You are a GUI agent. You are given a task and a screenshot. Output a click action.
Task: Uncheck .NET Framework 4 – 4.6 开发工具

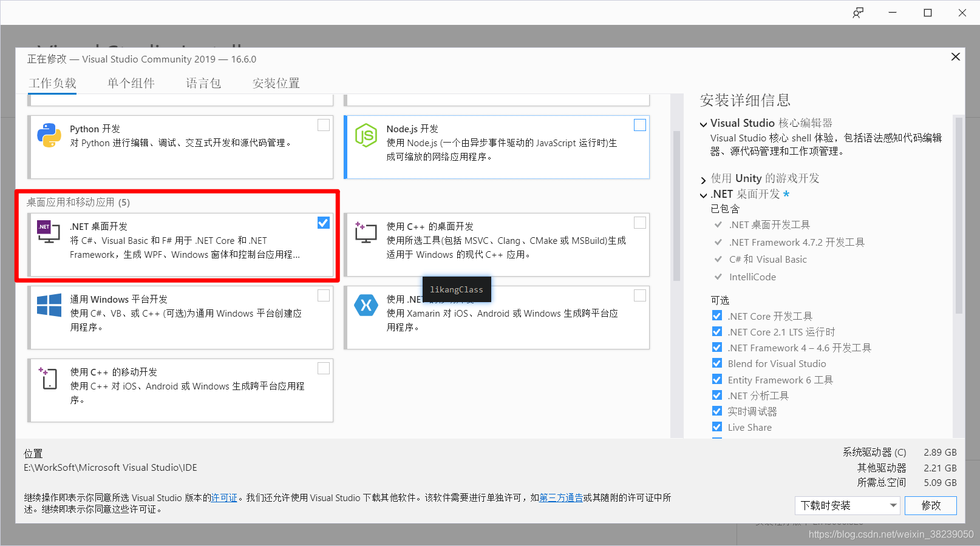click(x=717, y=347)
